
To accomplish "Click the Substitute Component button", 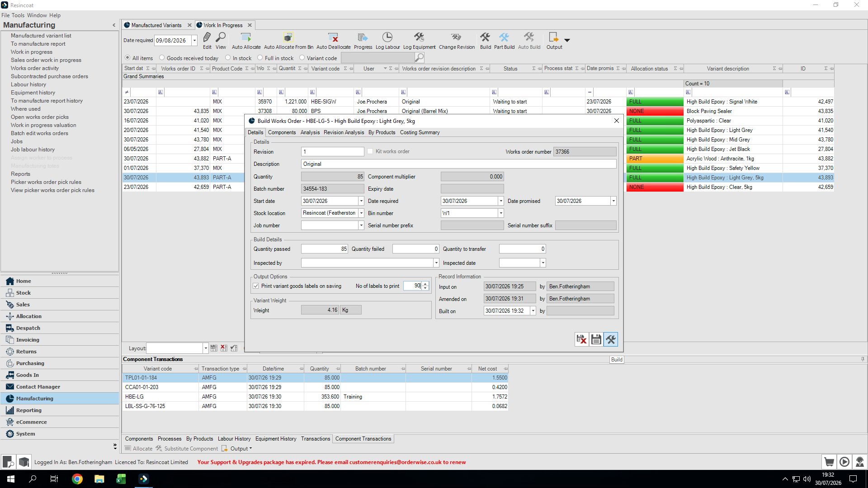I will pyautogui.click(x=187, y=449).
